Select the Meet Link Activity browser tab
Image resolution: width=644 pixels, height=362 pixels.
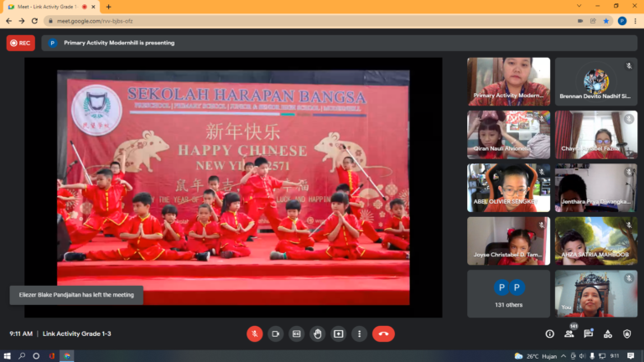(50, 6)
